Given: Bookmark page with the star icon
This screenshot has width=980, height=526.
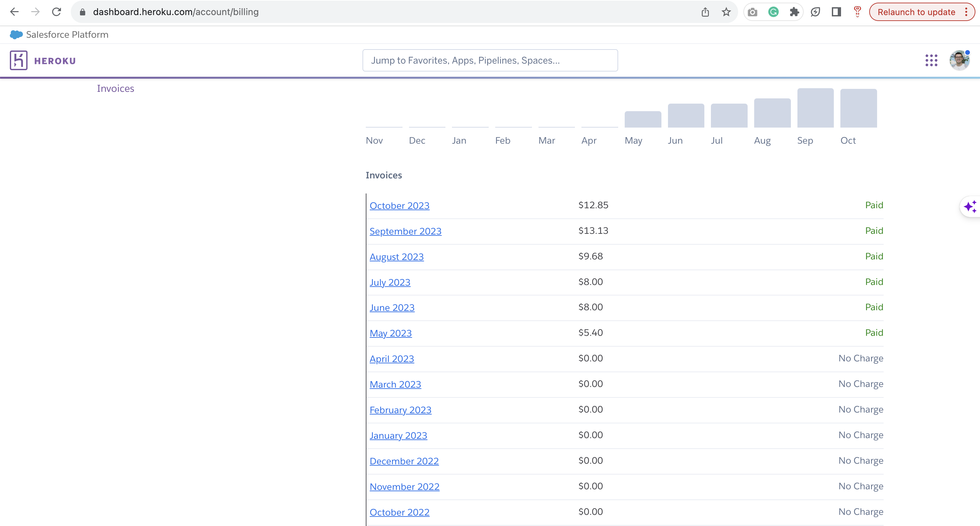Looking at the screenshot, I should tap(726, 12).
